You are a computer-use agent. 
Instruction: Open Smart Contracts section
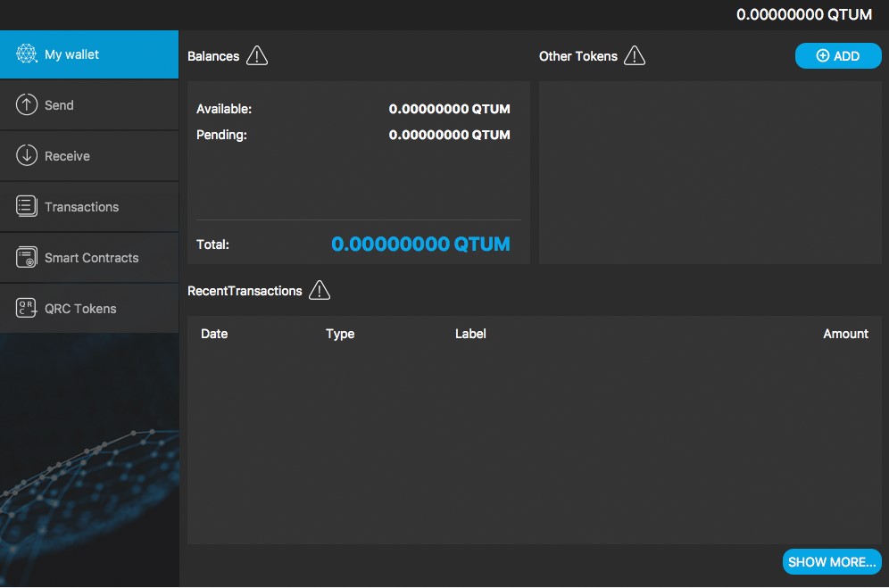[89, 258]
